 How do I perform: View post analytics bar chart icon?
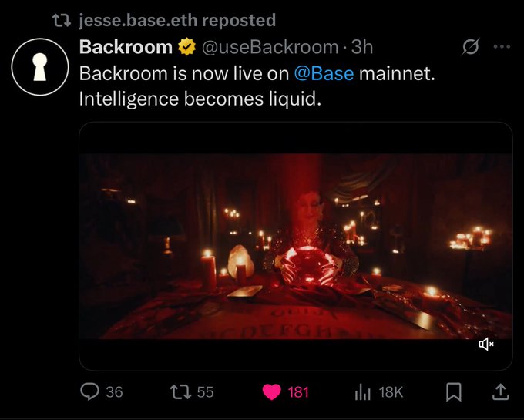(x=363, y=392)
